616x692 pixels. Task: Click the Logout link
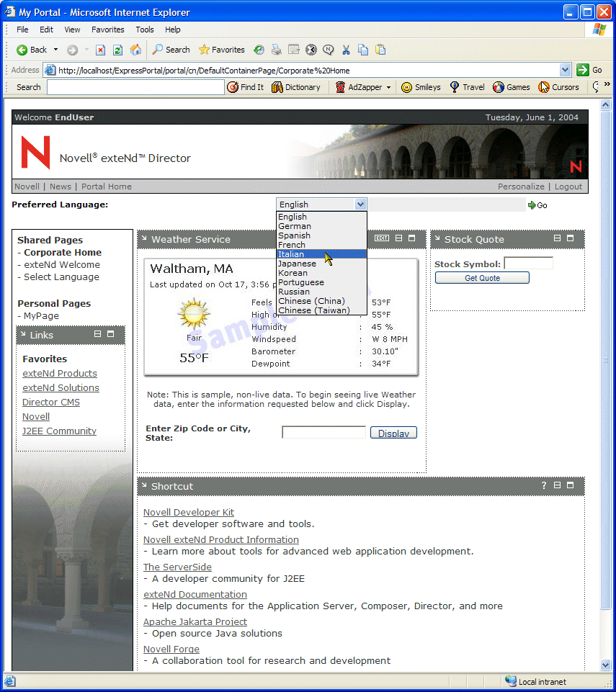coord(568,187)
